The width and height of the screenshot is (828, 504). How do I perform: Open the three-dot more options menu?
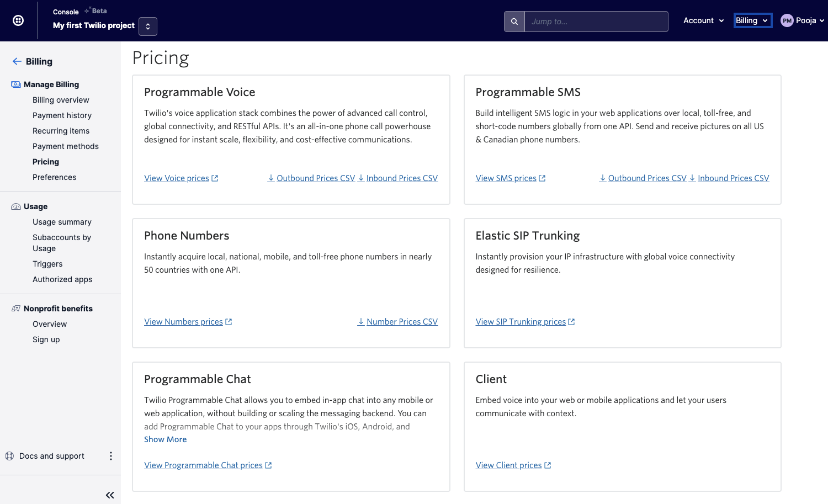point(111,456)
